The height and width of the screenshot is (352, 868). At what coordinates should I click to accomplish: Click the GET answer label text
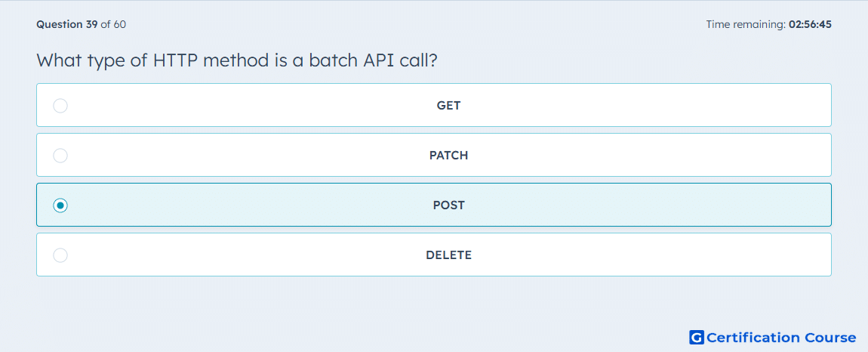click(x=448, y=105)
